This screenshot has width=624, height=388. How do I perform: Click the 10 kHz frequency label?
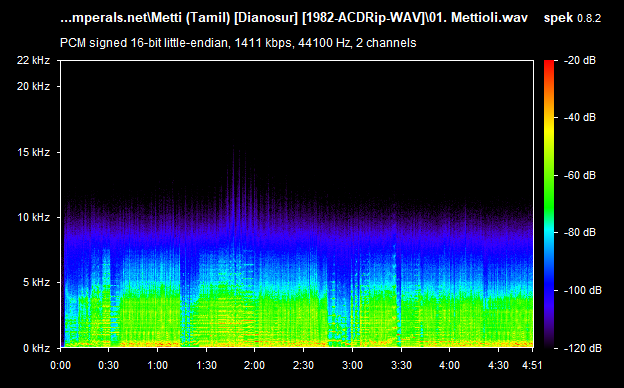coord(33,218)
